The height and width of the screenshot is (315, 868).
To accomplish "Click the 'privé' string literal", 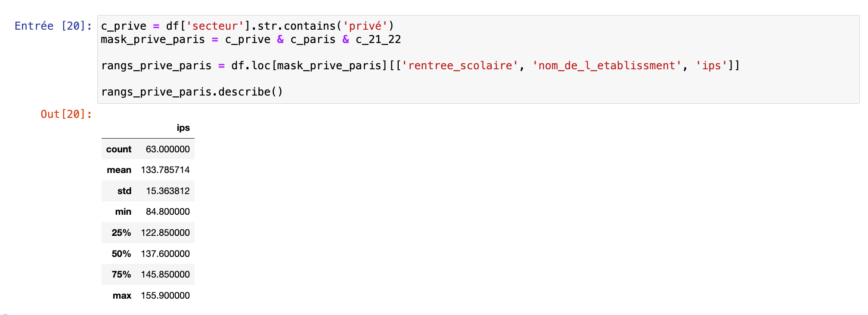I will pos(365,26).
